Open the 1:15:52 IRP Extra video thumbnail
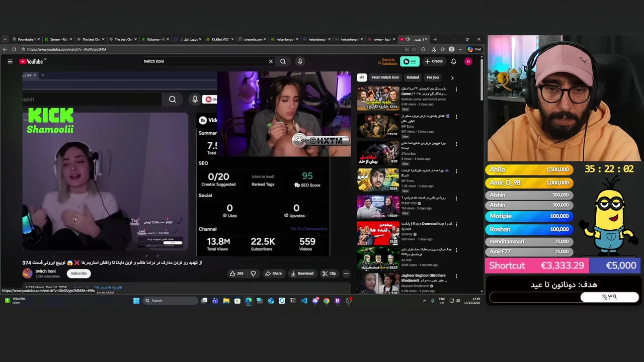 point(378,126)
